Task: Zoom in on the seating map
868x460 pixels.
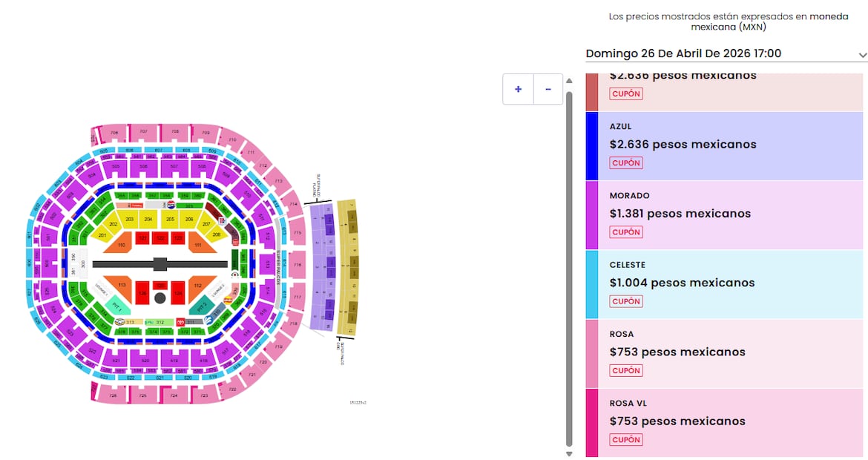Action: click(x=517, y=88)
